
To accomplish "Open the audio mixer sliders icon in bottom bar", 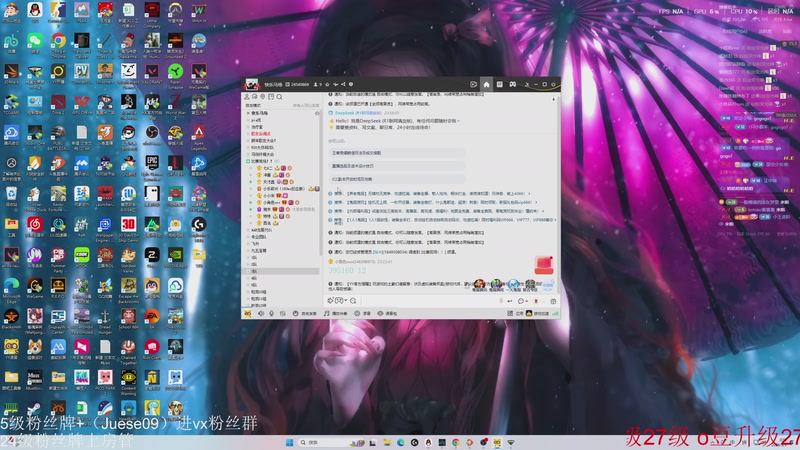I will pyautogui.click(x=282, y=313).
